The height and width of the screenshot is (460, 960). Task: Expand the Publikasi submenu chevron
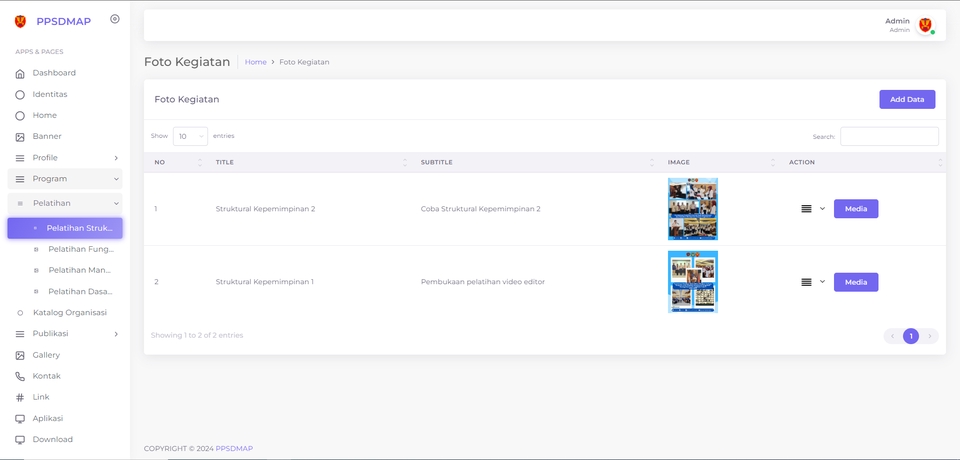click(116, 334)
